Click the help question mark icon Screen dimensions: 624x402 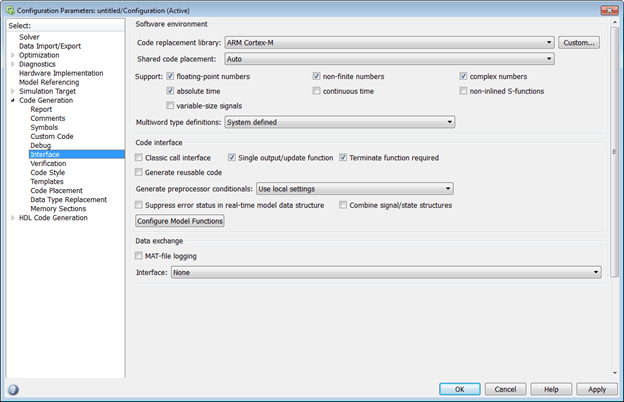[13, 389]
